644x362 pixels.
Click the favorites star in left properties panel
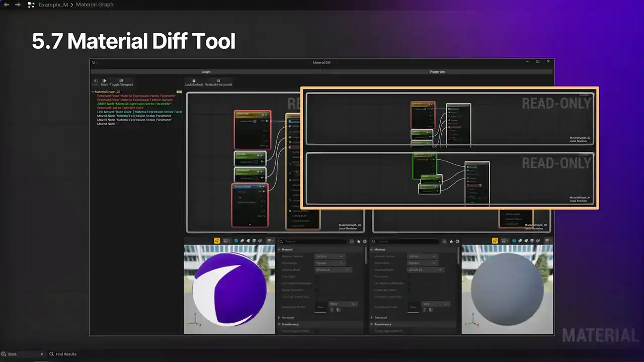359,241
